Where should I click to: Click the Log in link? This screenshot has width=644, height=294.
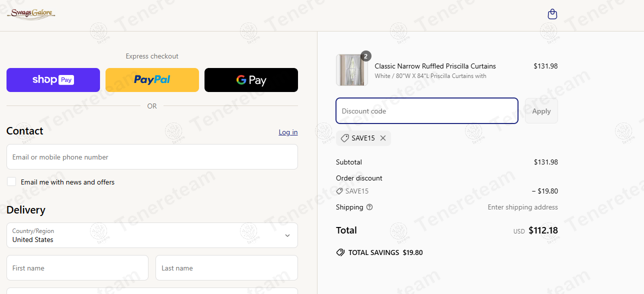288,132
